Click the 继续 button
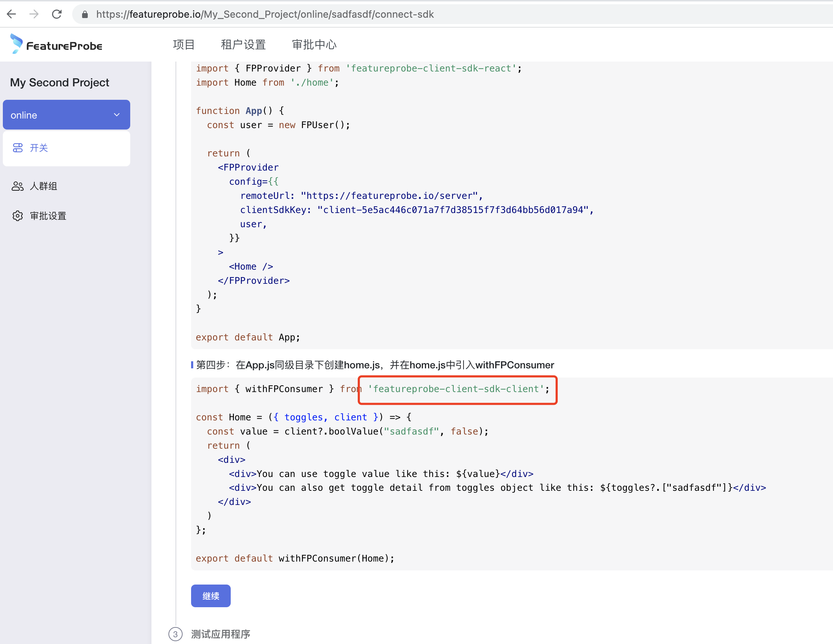 (x=211, y=595)
